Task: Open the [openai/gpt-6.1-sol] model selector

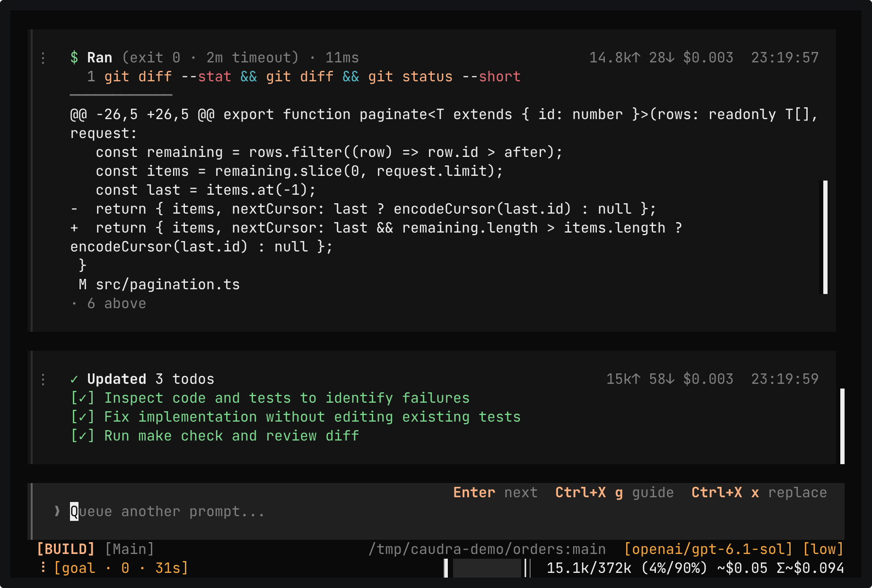Action: [x=708, y=549]
